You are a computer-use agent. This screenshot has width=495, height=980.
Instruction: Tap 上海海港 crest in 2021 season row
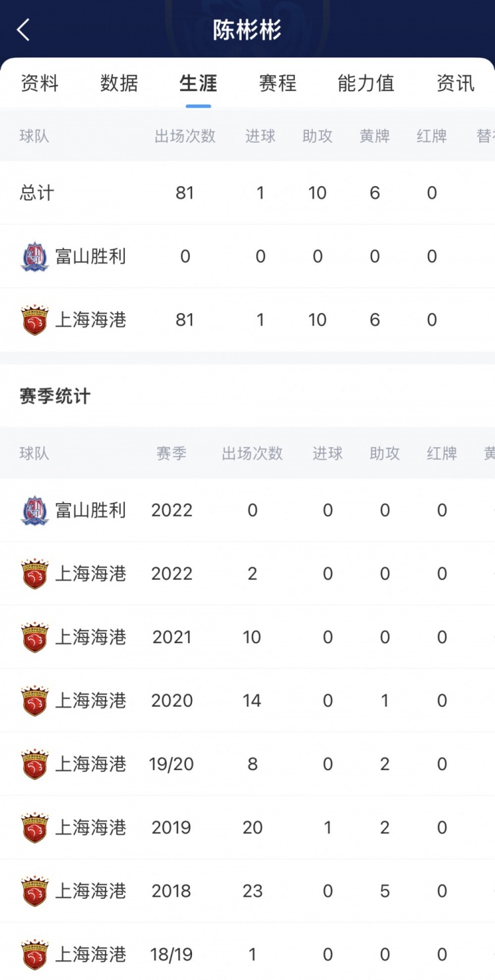click(x=34, y=637)
